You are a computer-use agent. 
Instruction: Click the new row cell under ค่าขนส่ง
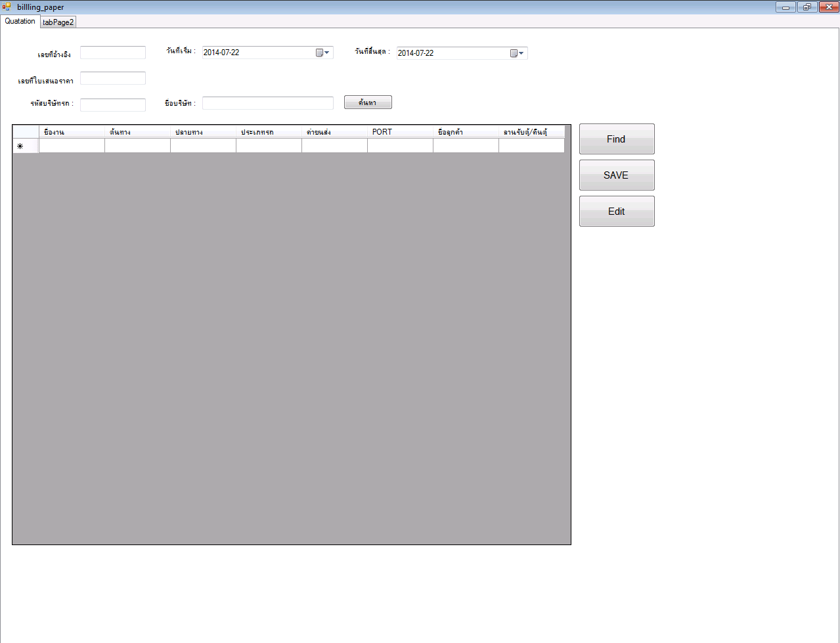[334, 146]
